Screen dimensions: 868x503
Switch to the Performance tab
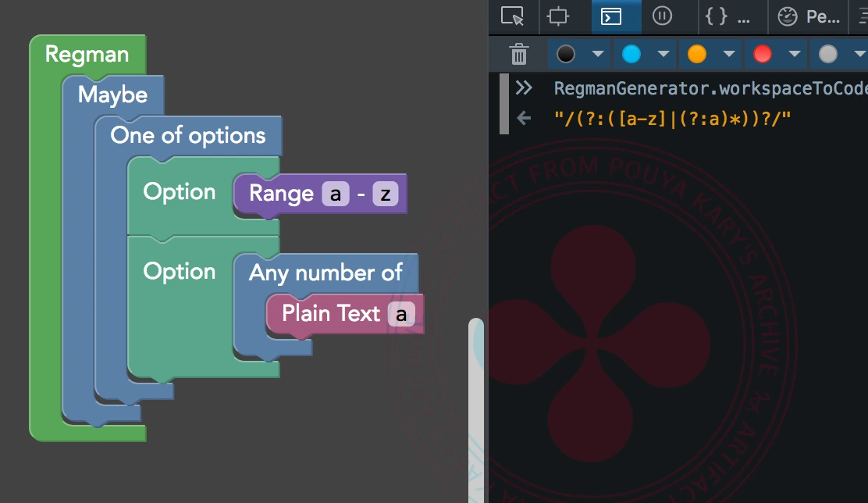(808, 16)
